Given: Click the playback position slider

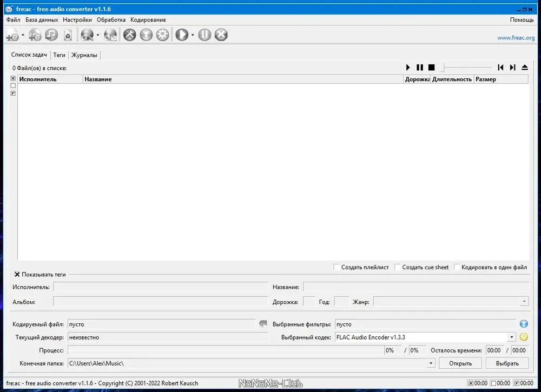Looking at the screenshot, I should pyautogui.click(x=466, y=68).
